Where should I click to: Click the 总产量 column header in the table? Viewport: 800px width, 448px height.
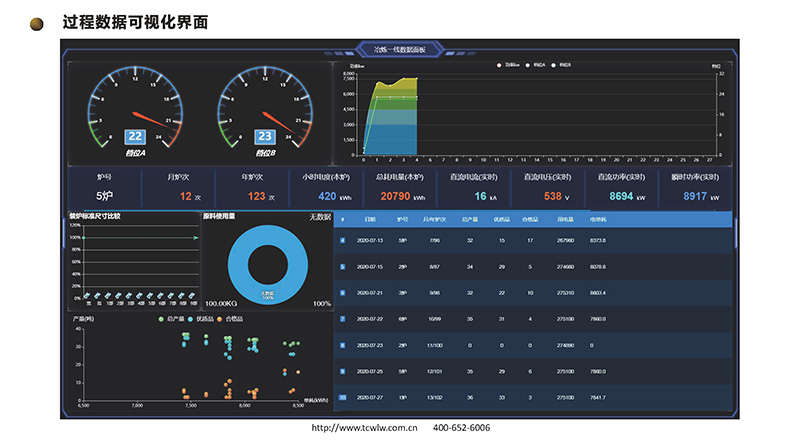470,219
